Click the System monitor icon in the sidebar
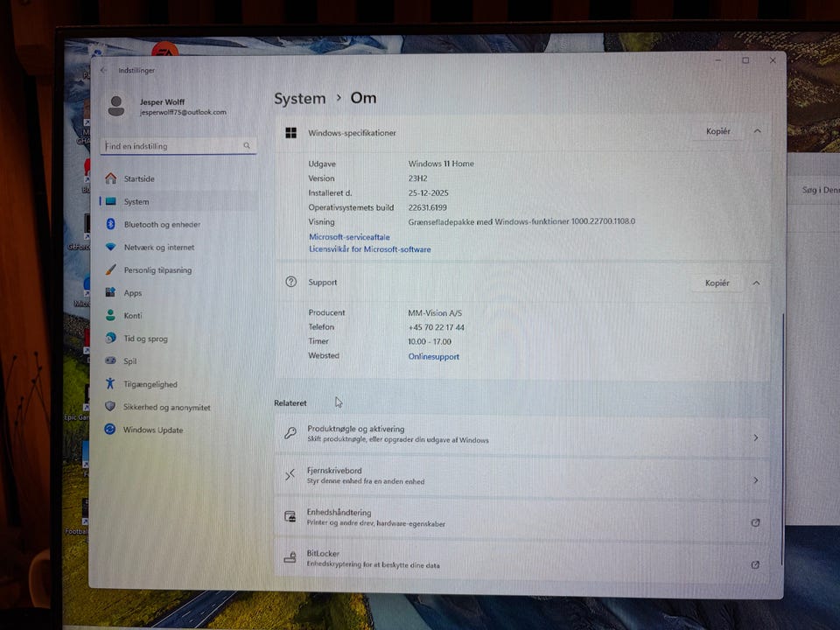The height and width of the screenshot is (630, 840). [x=111, y=201]
